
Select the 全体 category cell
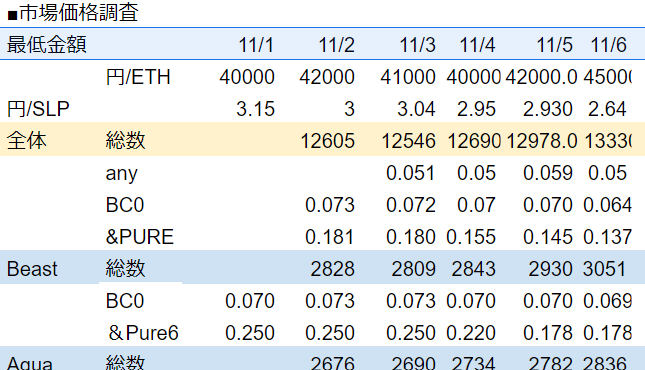tap(27, 141)
